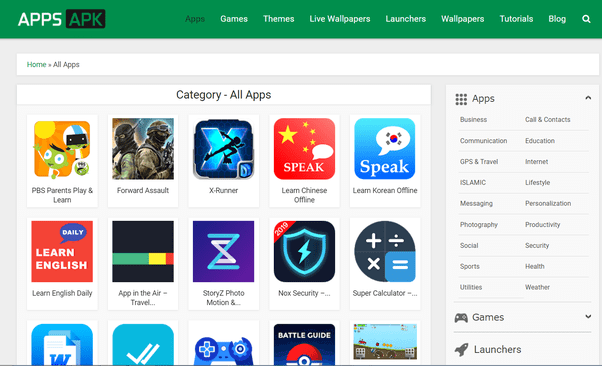This screenshot has height=366, width=602.
Task: Open the Battle Guide app icon
Action: click(304, 344)
